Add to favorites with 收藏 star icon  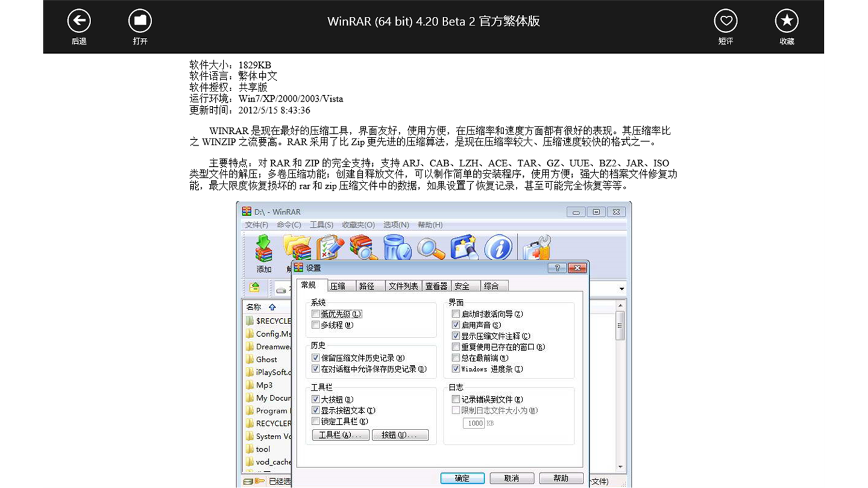[787, 21]
